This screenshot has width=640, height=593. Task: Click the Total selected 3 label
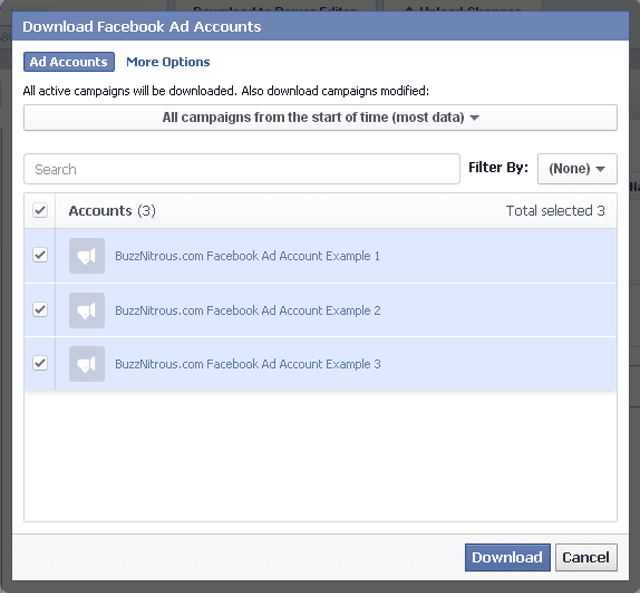555,211
